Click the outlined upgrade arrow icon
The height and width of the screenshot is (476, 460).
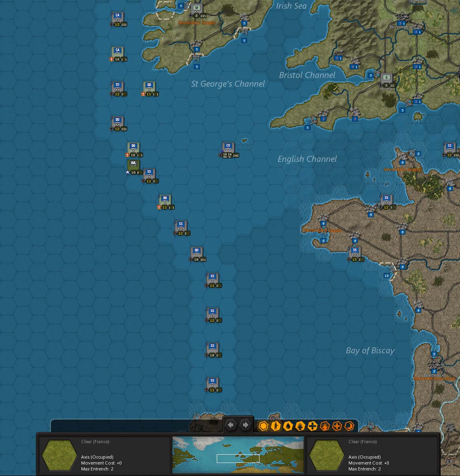tap(325, 426)
